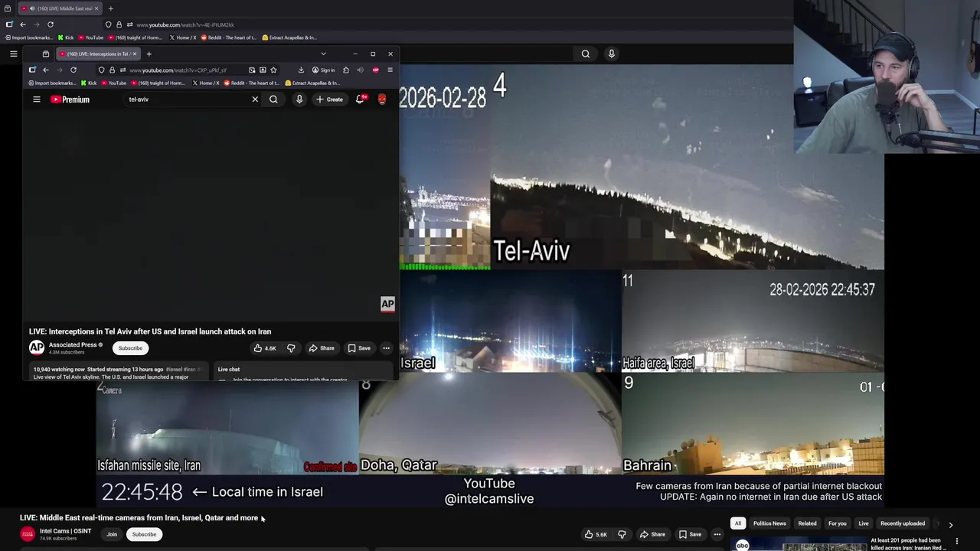
Task: Open more actions for the Intel Cams video
Action: pos(717,534)
